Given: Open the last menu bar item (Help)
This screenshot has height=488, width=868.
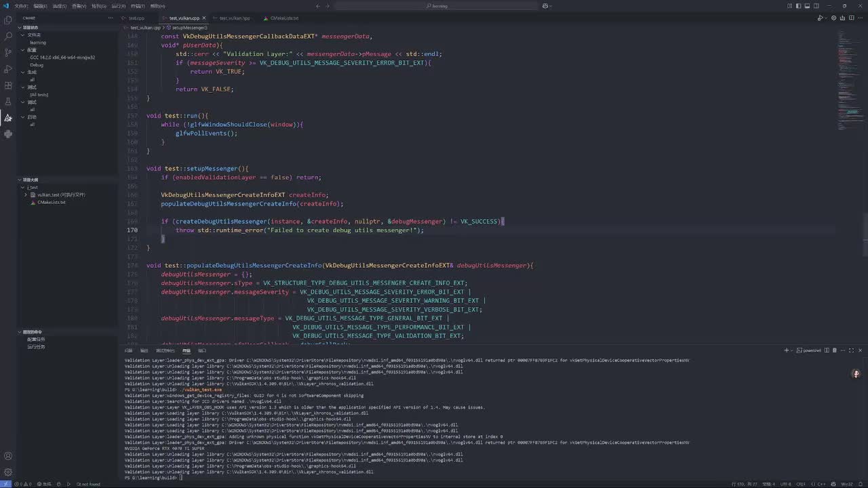Looking at the screenshot, I should (x=157, y=6).
